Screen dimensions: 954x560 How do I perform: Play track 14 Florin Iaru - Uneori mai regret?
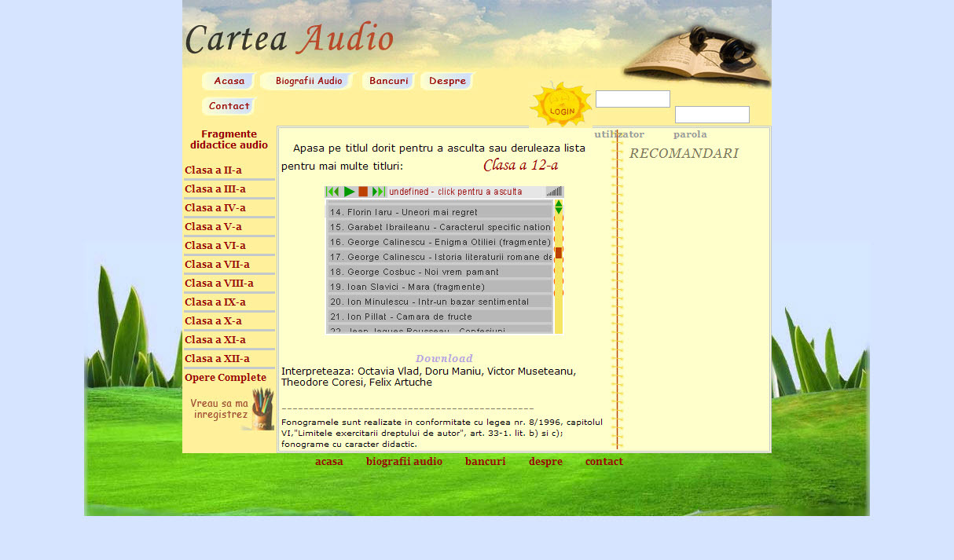pyautogui.click(x=440, y=212)
